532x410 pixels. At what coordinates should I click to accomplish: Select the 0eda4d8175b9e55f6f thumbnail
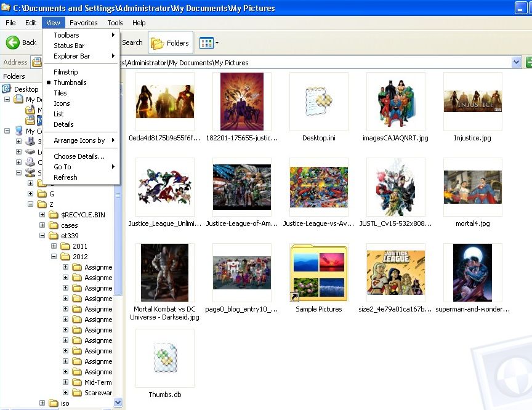click(165, 102)
